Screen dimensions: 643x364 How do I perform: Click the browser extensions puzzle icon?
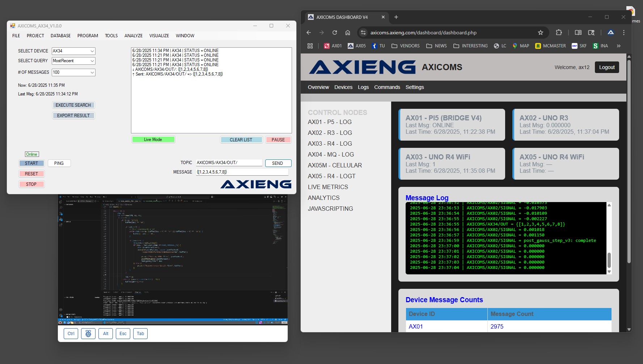click(x=559, y=33)
